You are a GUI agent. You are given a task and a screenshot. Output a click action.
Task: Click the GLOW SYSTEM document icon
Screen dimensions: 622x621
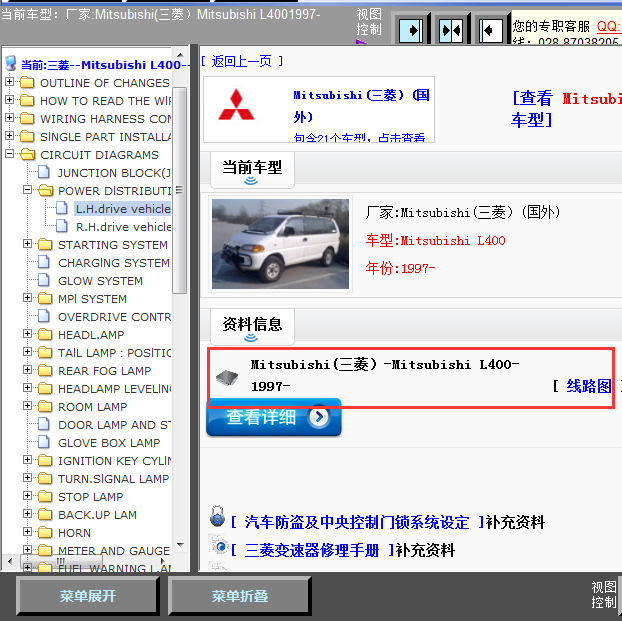44,280
